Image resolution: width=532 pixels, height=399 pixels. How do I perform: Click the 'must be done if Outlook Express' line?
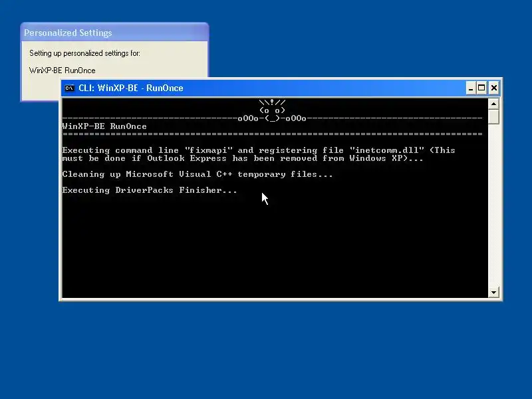coord(243,158)
